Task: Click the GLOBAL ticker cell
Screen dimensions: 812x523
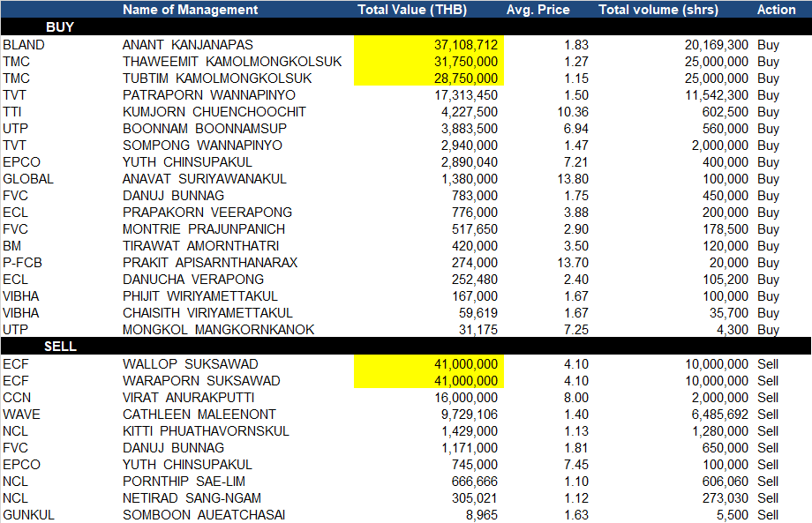Action: click(x=28, y=179)
